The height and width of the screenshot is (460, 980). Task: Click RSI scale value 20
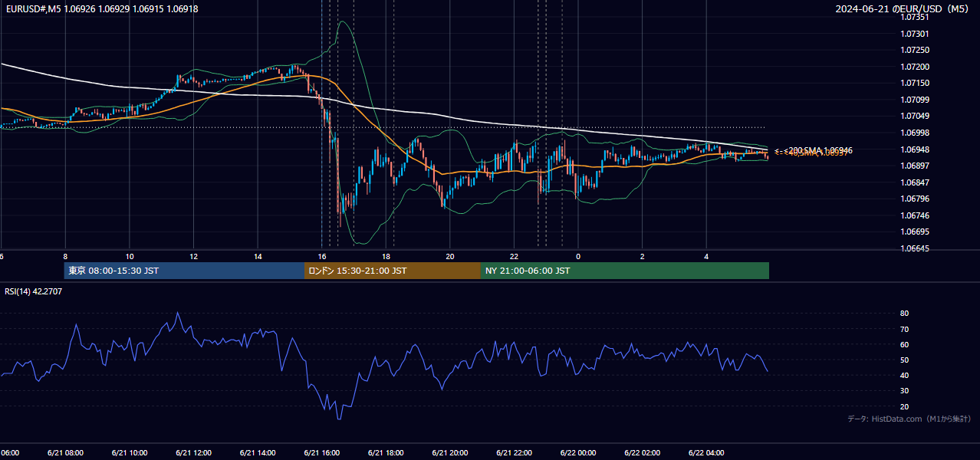(x=905, y=406)
